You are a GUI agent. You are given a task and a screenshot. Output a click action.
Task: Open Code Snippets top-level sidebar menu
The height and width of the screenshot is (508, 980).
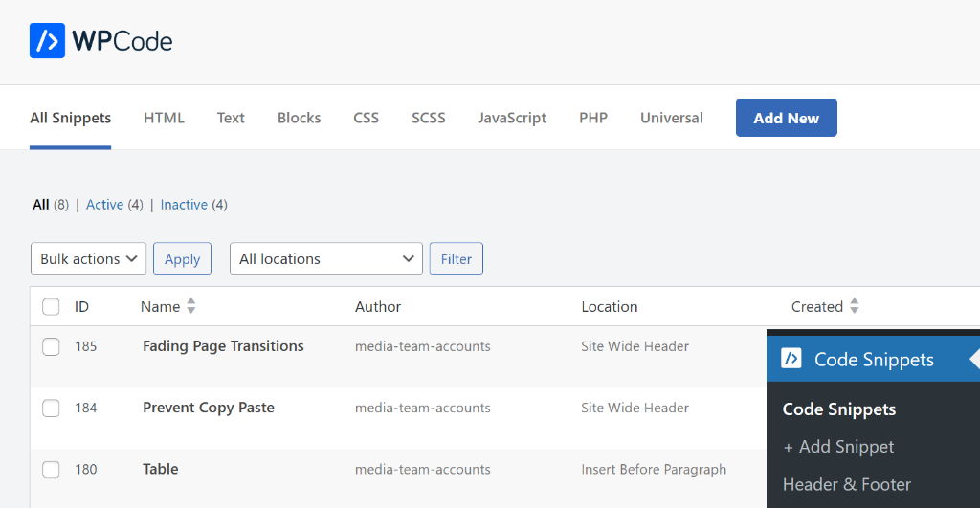[x=873, y=360]
